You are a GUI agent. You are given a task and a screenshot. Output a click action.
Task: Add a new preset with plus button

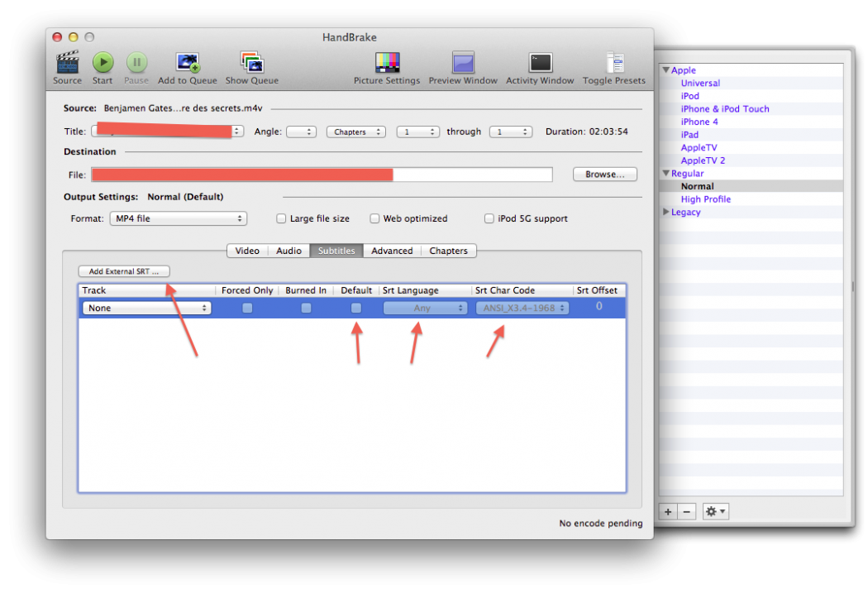668,512
